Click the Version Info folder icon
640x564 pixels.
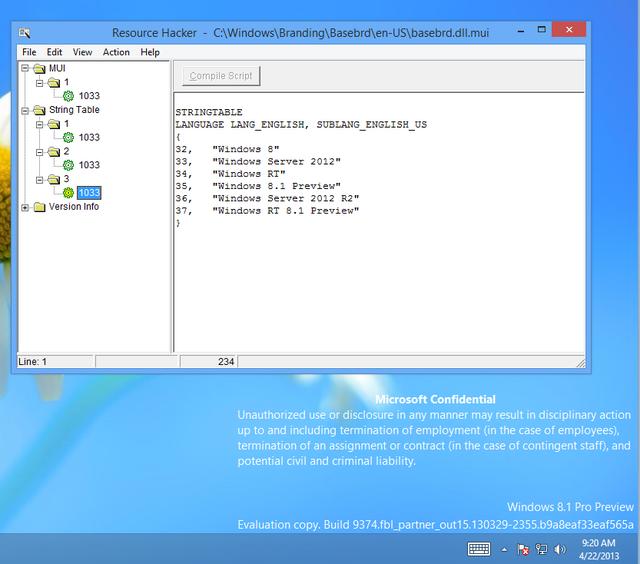39,207
